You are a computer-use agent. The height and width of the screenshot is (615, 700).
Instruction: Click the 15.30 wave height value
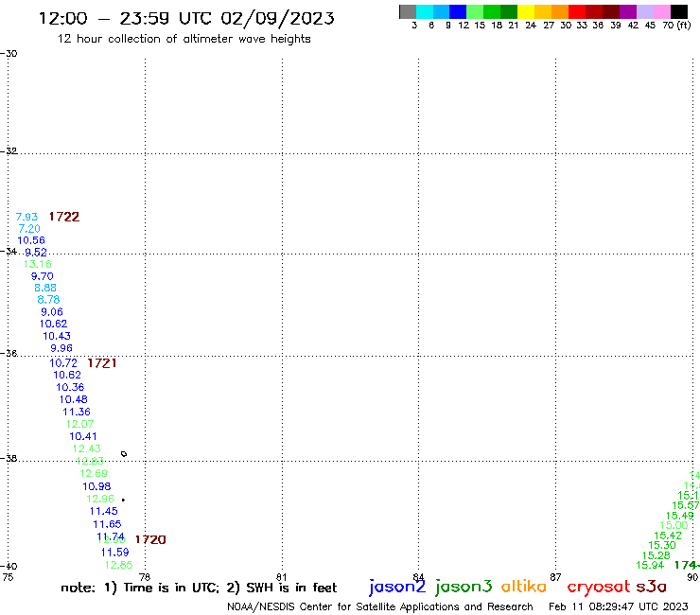point(662,545)
